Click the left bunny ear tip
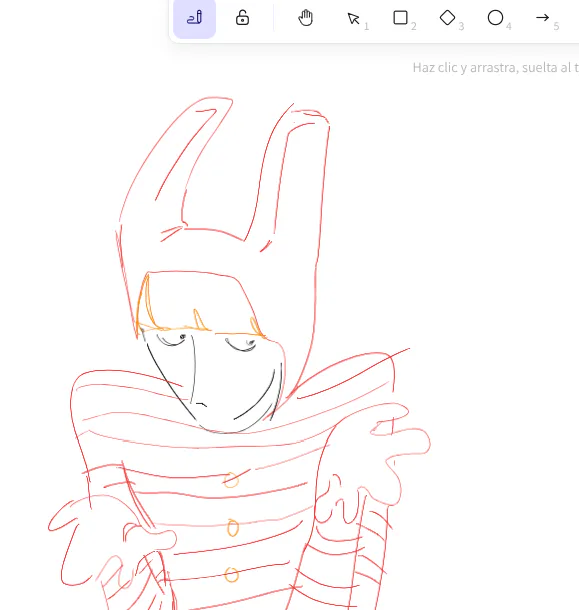The height and width of the screenshot is (610, 579). 216,103
